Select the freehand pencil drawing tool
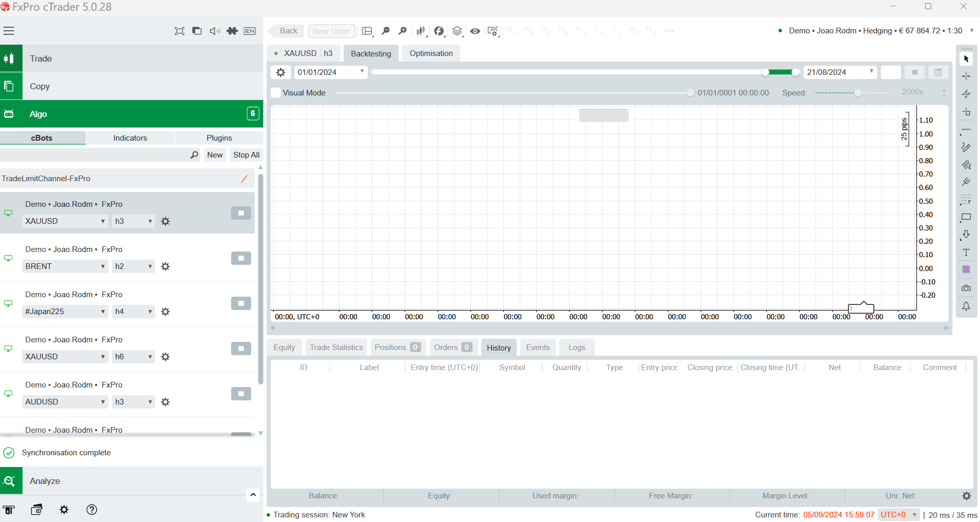Viewport: 980px width, 522px height. tap(966, 147)
